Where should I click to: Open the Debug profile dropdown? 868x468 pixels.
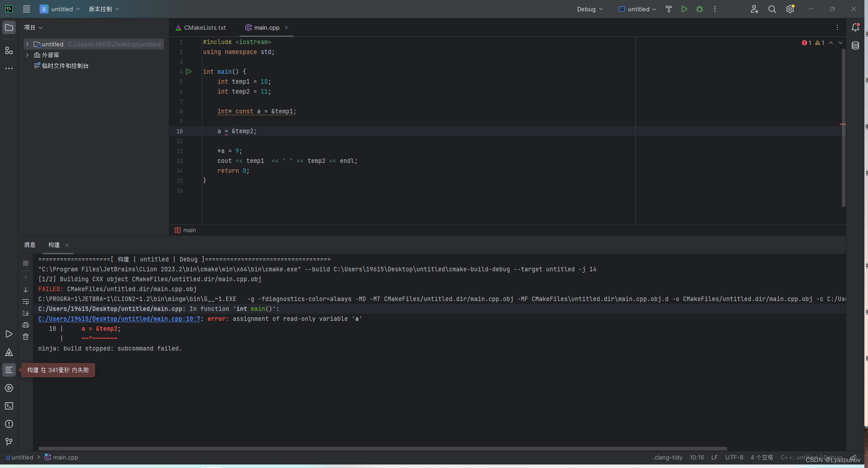pos(590,9)
